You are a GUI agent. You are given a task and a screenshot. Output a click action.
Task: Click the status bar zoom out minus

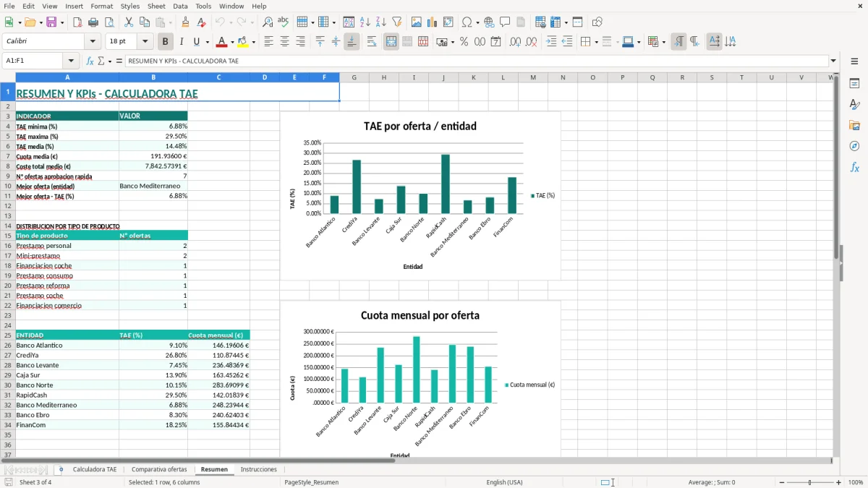(x=781, y=482)
